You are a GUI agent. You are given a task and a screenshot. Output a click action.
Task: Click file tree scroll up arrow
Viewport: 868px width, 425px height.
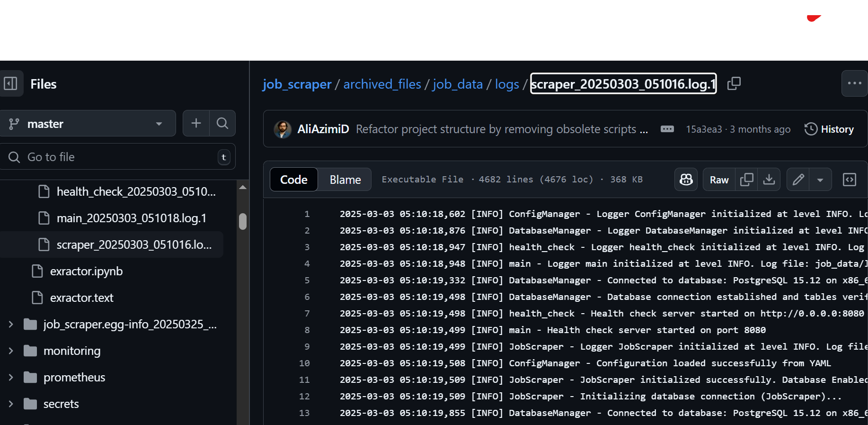pyautogui.click(x=243, y=188)
